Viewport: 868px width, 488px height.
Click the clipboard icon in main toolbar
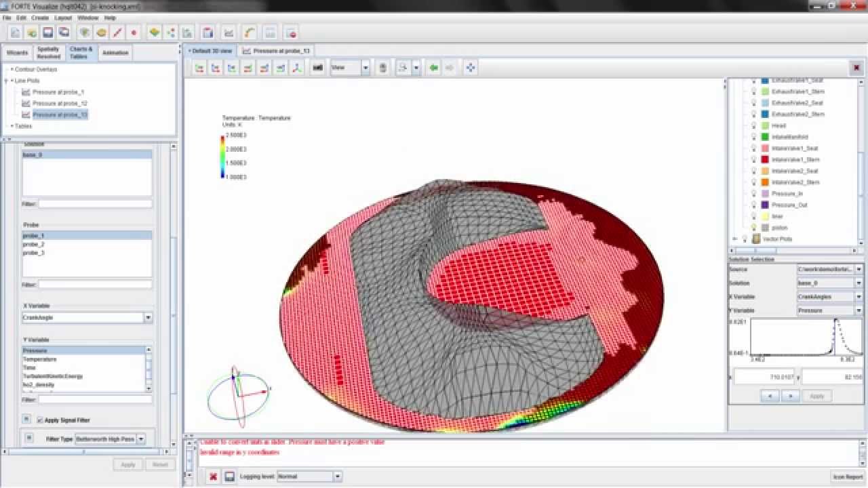coord(208,33)
